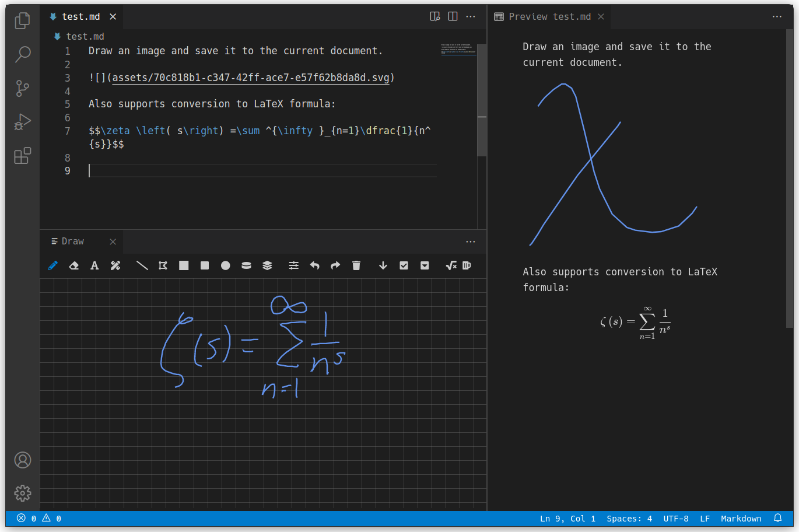Image resolution: width=799 pixels, height=532 pixels.
Task: Click line 7 zeta formula source text
Action: 260,137
